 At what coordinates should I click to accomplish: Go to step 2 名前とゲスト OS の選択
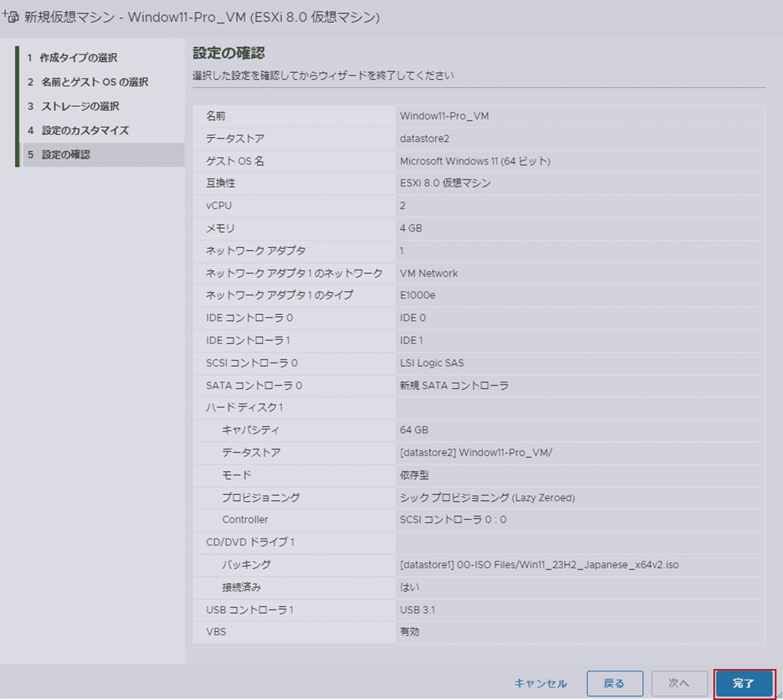(87, 82)
